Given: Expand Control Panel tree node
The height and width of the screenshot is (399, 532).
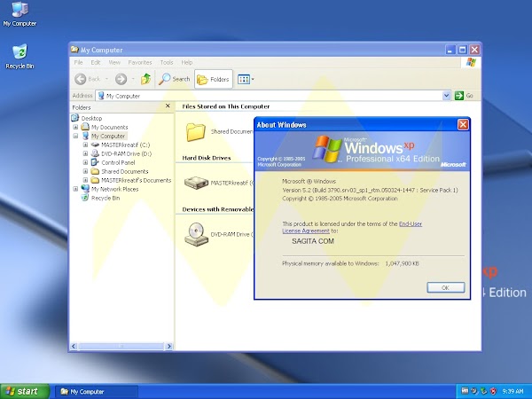Looking at the screenshot, I should pos(85,162).
